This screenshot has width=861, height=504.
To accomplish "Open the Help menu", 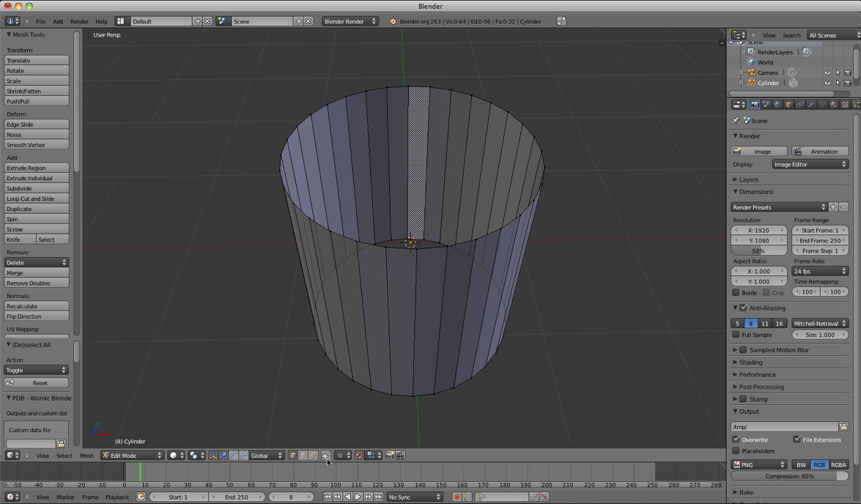I will [x=101, y=21].
